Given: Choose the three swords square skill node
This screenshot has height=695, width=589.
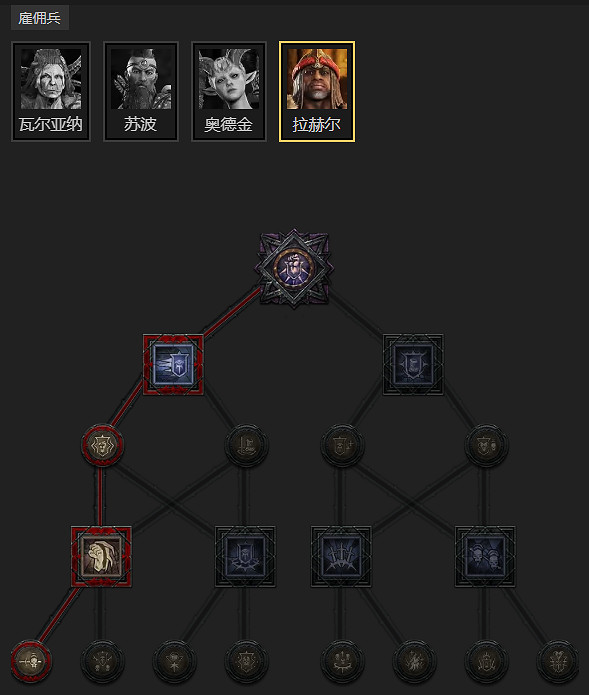Looking at the screenshot, I should (341, 556).
